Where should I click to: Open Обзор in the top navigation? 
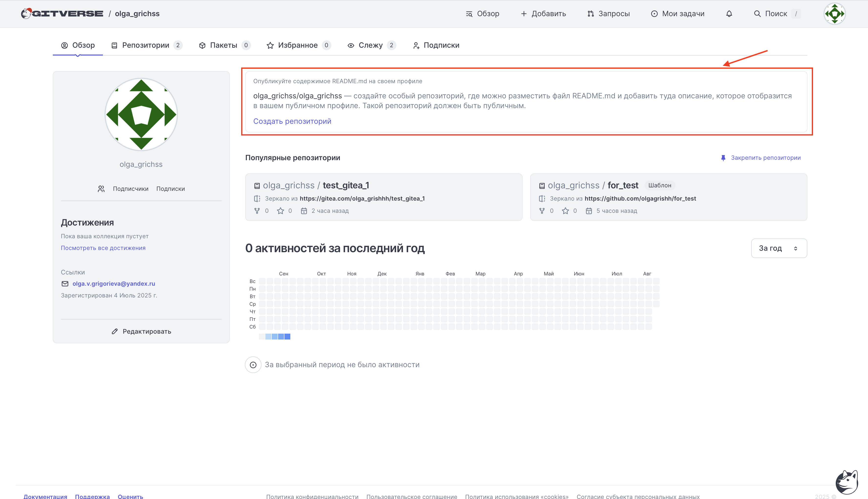point(483,14)
